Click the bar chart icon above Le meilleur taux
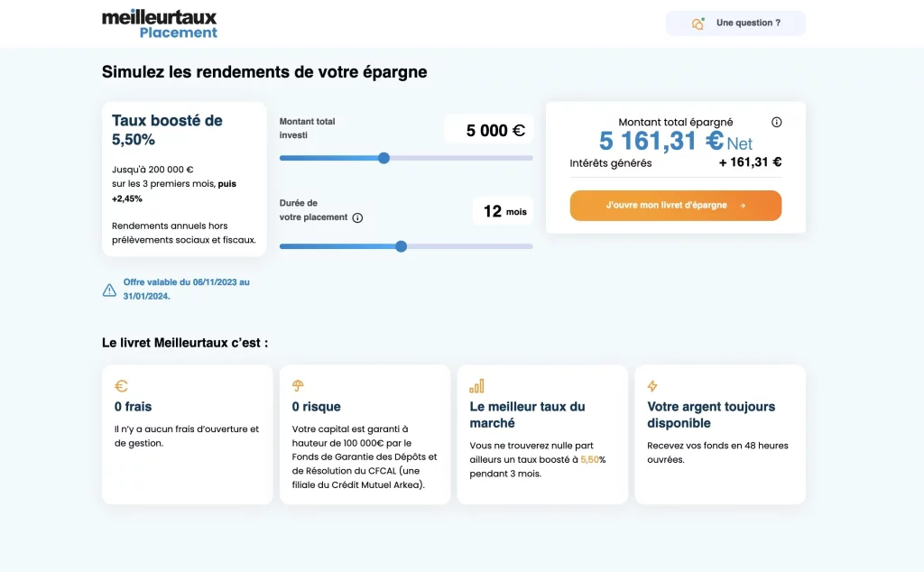This screenshot has height=572, width=924. pyautogui.click(x=476, y=386)
